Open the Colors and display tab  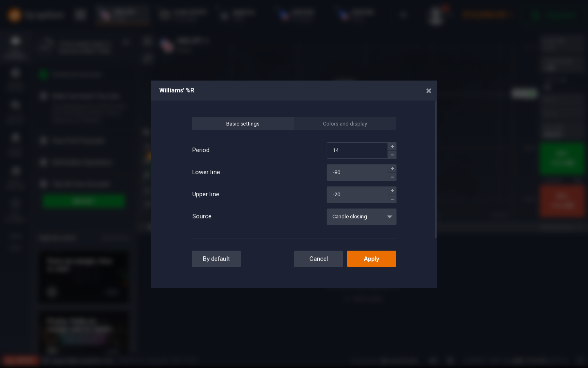coord(345,123)
